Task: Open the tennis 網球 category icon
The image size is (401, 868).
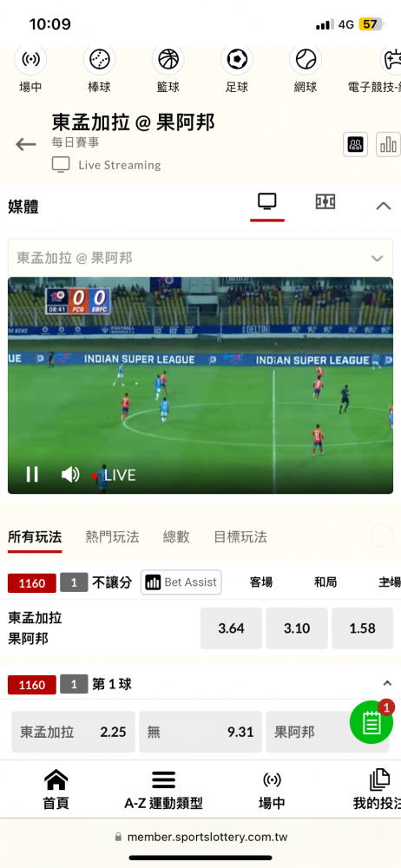Action: 306,59
